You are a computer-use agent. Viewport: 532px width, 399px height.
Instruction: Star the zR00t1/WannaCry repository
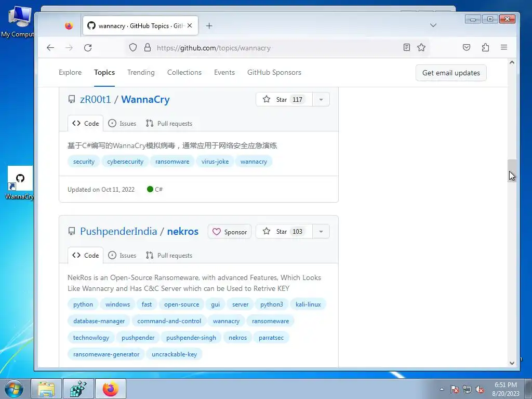point(284,99)
